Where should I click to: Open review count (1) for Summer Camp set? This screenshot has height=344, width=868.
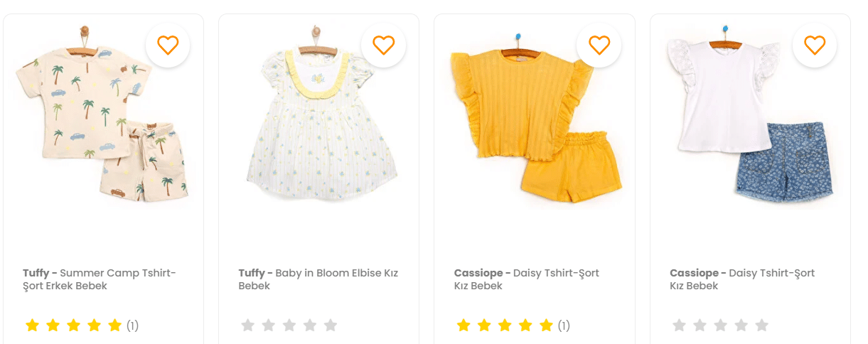click(x=133, y=326)
